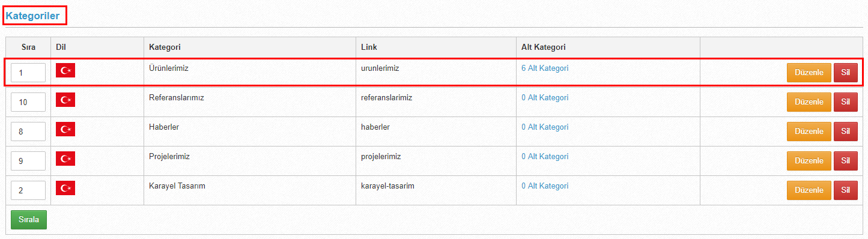Open 0 Alt Kategori link for Referanslarımız
This screenshot has height=239, width=868.
pos(545,98)
